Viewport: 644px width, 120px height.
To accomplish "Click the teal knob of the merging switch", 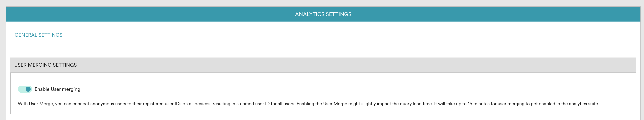I will point(28,89).
